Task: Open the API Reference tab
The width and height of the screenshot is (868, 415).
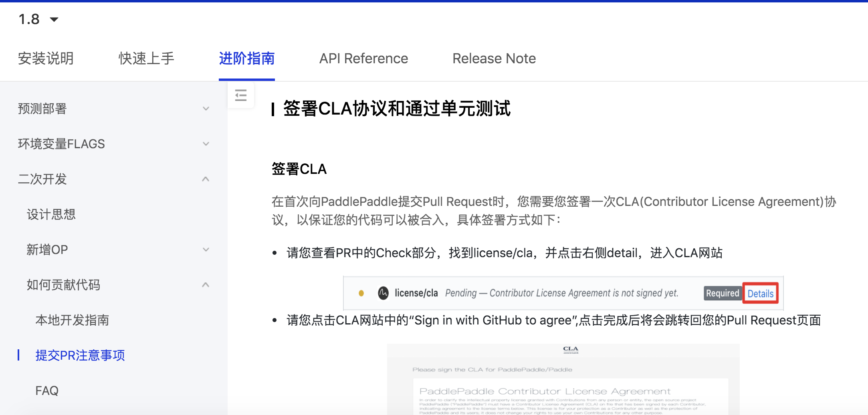Action: pos(363,58)
